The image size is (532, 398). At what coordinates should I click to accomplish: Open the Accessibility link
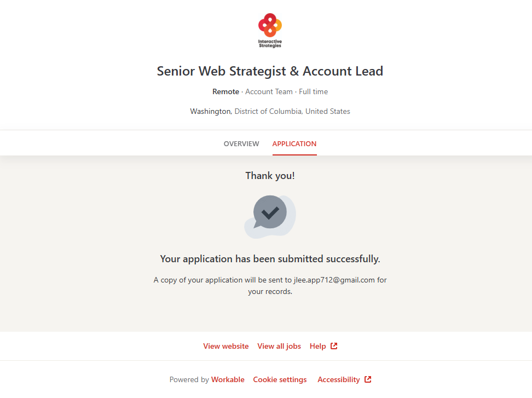point(339,379)
